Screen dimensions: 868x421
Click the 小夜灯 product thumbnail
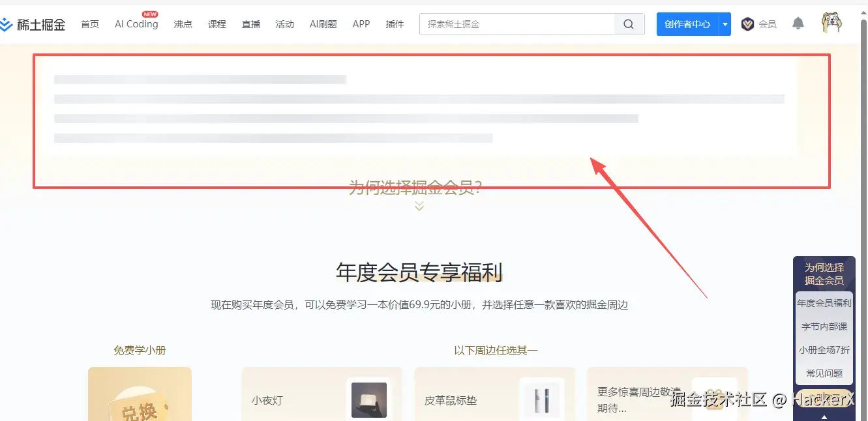(368, 399)
